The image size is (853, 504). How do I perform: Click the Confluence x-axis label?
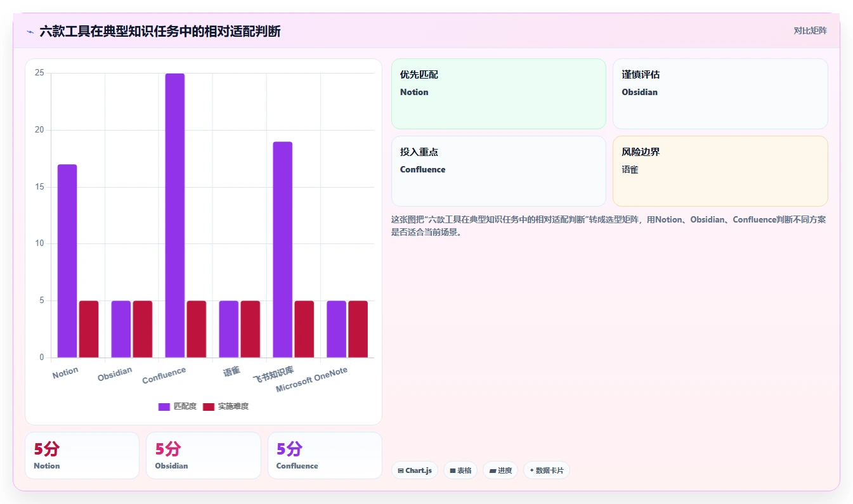[x=164, y=375]
